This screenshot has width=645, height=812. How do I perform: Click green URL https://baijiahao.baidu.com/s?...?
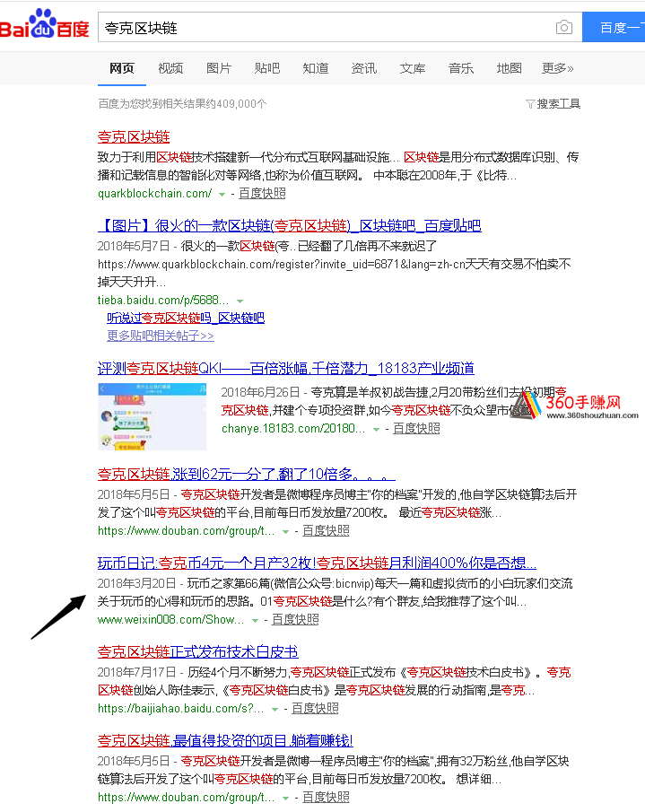(x=181, y=709)
